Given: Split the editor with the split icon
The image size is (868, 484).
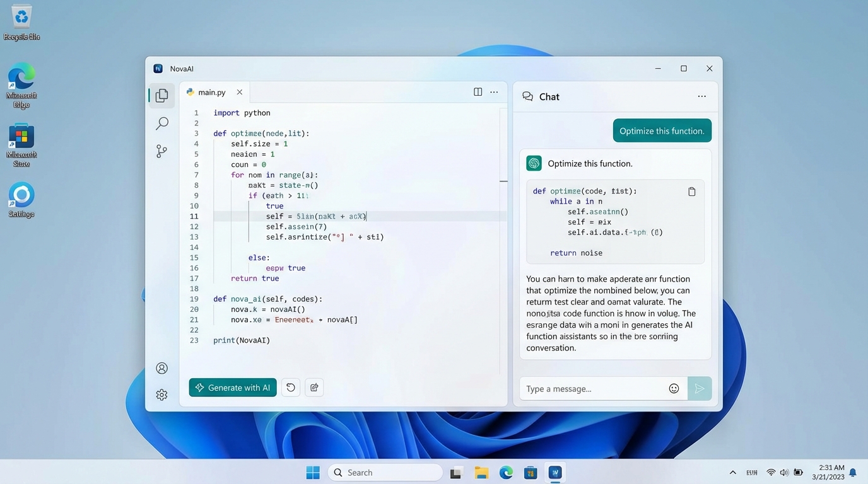Looking at the screenshot, I should 478,91.
